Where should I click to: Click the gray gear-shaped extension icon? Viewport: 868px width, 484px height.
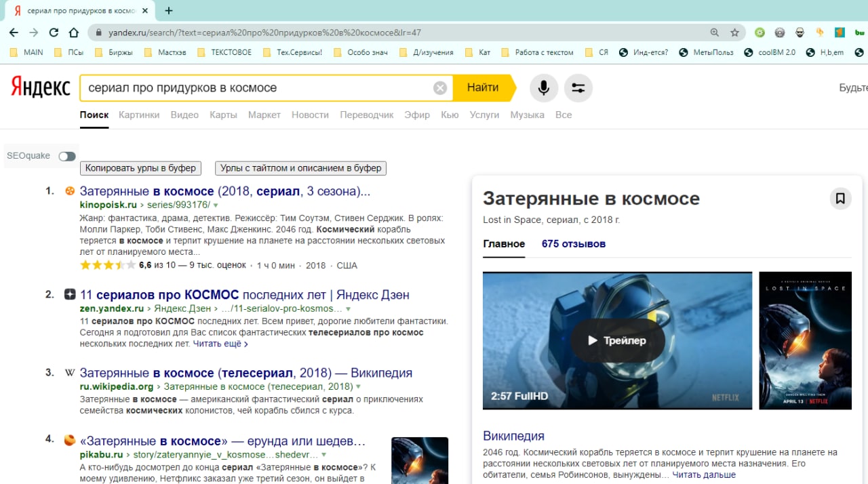pos(780,32)
